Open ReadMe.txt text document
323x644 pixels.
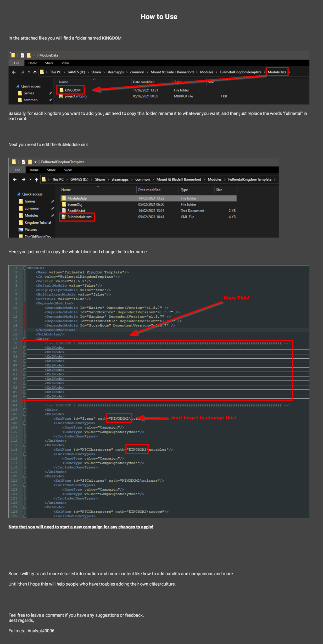point(74,210)
